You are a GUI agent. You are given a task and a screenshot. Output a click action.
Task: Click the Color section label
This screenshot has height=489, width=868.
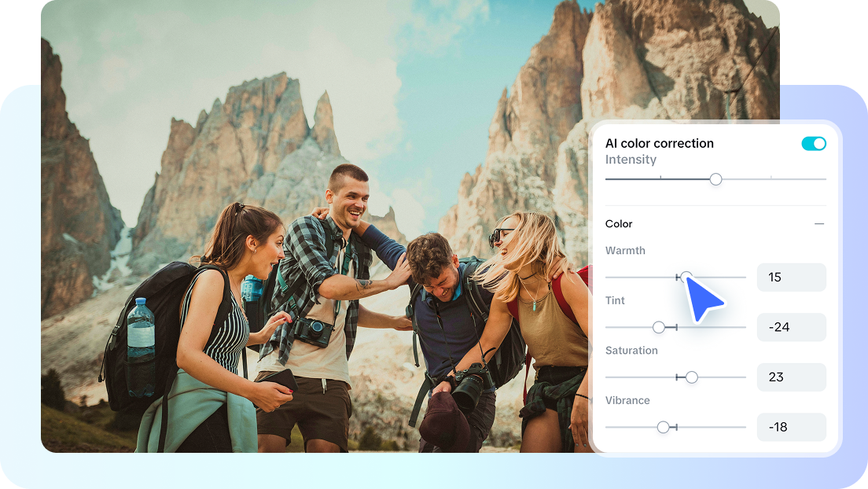click(x=619, y=223)
